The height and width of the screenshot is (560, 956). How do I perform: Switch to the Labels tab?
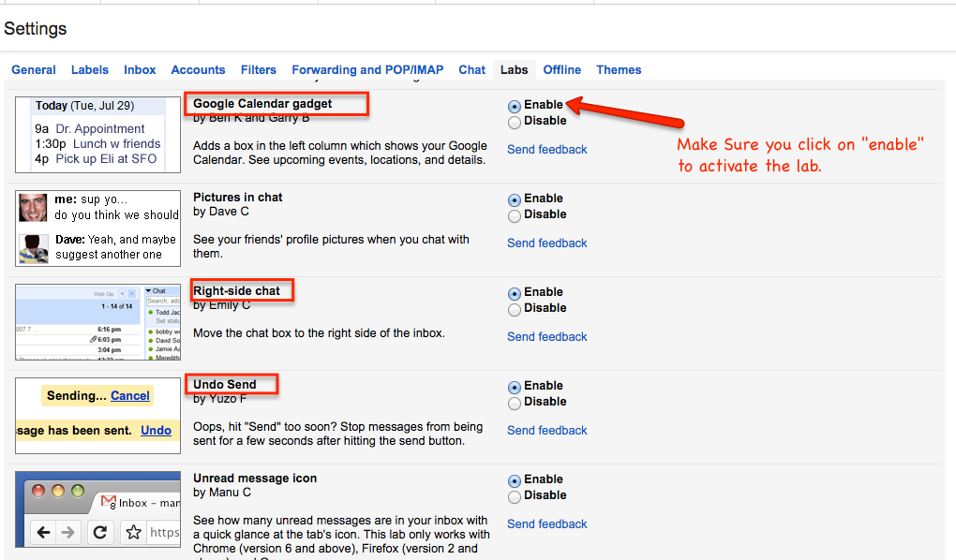[90, 70]
